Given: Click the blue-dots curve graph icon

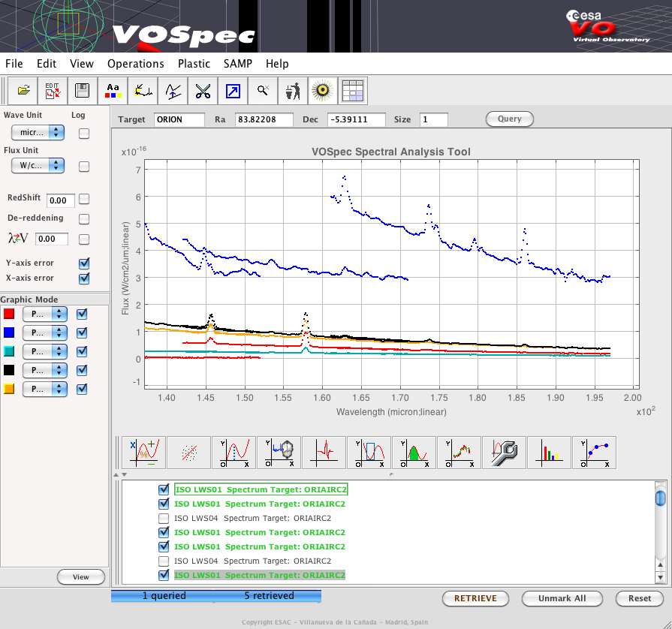Looking at the screenshot, I should pyautogui.click(x=594, y=453).
